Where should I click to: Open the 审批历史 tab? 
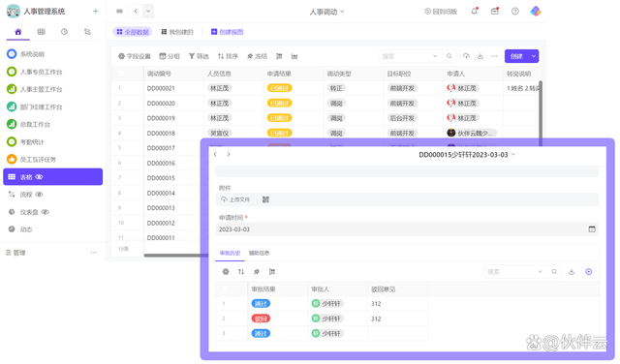[x=230, y=253]
